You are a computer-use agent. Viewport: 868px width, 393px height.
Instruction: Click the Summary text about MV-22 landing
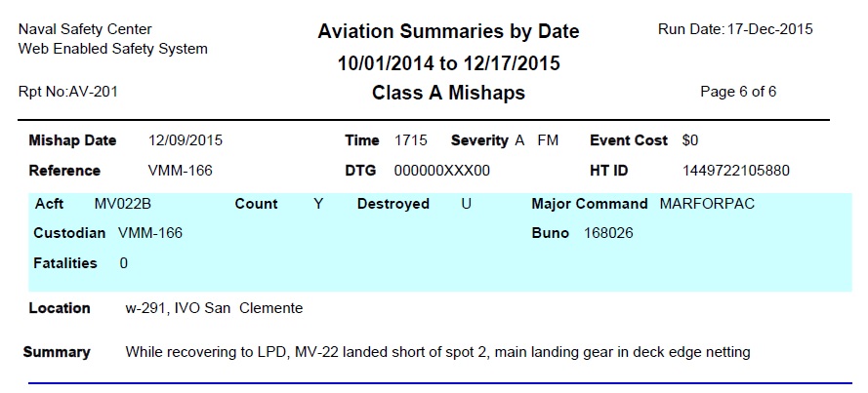click(437, 352)
